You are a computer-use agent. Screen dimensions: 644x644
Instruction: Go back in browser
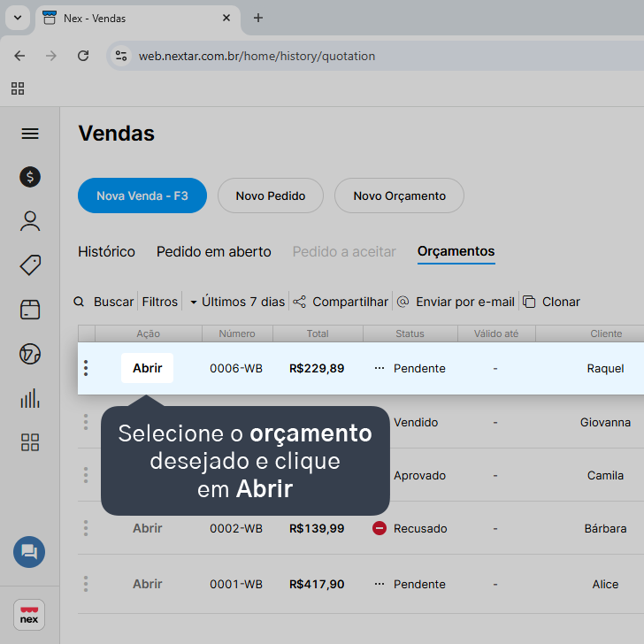[x=19, y=56]
